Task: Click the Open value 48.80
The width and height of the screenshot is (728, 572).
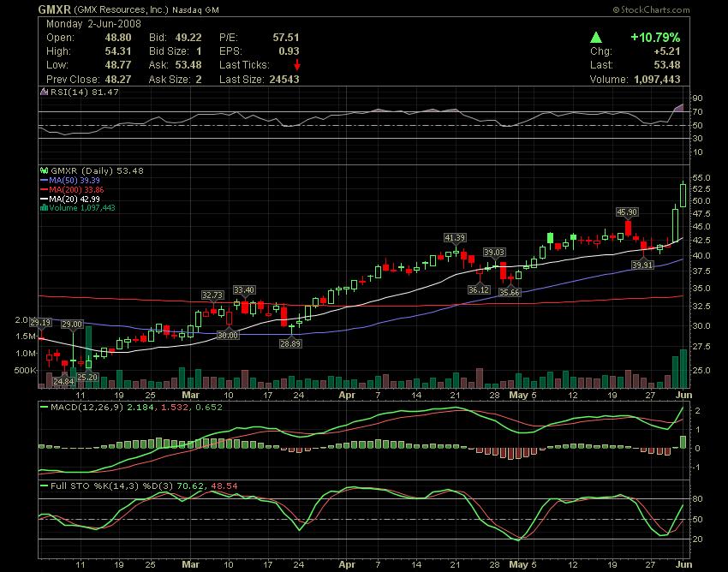Action: pos(118,38)
